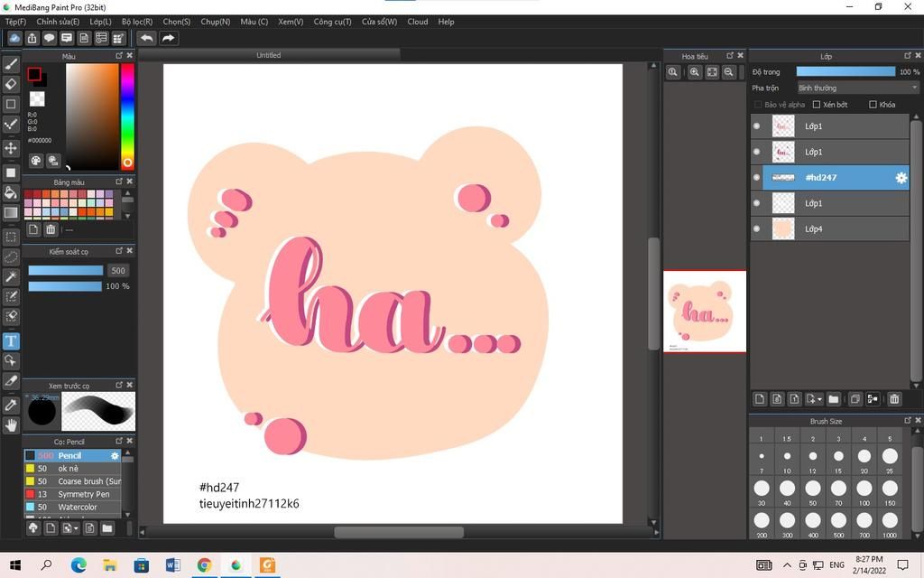Viewport: 924px width, 578px height.
Task: Select the Coarse brush preset
Action: tap(72, 481)
